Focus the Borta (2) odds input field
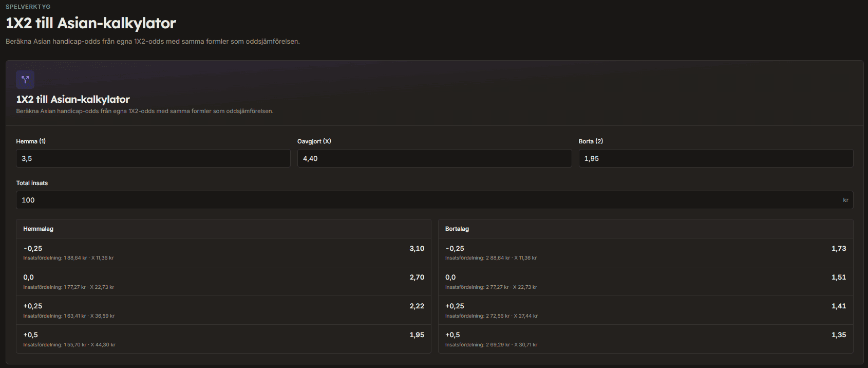 click(x=716, y=158)
